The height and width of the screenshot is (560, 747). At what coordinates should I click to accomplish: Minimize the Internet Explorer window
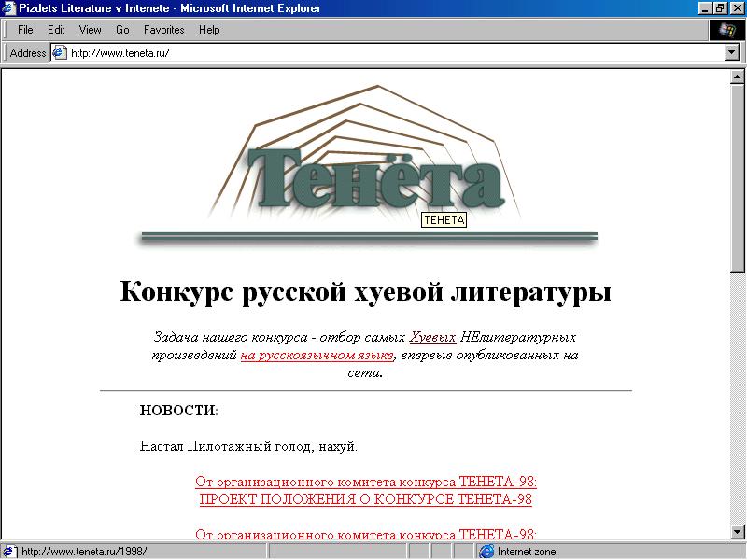click(x=705, y=8)
